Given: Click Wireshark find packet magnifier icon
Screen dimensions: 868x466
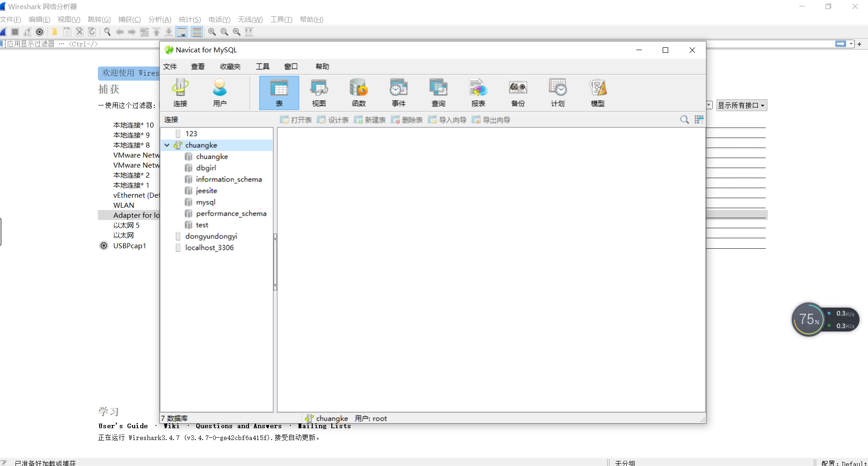Looking at the screenshot, I should (107, 32).
